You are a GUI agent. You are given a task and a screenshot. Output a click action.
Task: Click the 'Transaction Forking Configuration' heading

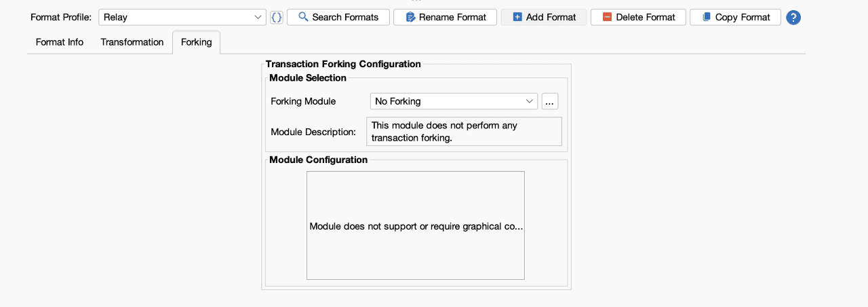tap(343, 64)
